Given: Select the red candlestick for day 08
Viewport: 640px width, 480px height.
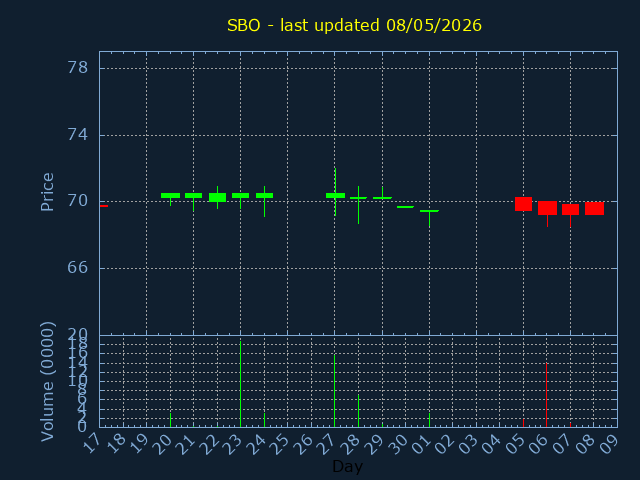Looking at the screenshot, I should point(594,208).
